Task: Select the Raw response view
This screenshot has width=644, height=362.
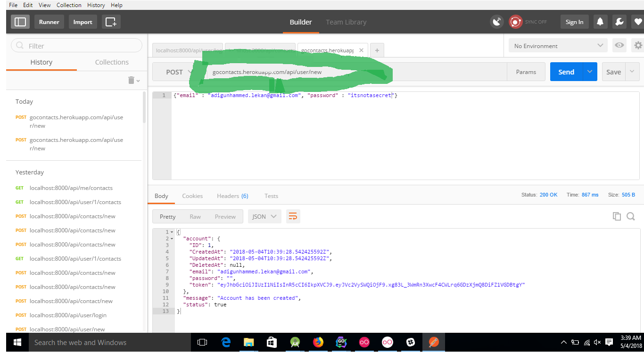Action: [195, 216]
